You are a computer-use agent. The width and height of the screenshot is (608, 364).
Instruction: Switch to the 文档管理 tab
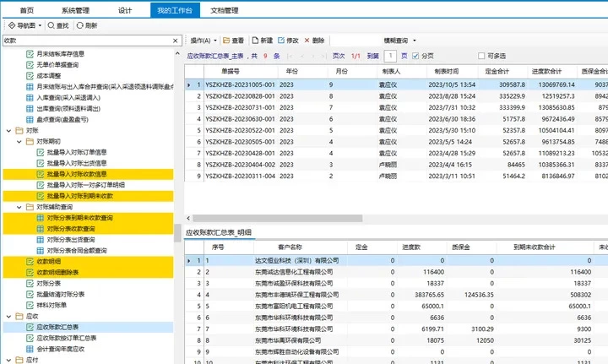pos(223,9)
